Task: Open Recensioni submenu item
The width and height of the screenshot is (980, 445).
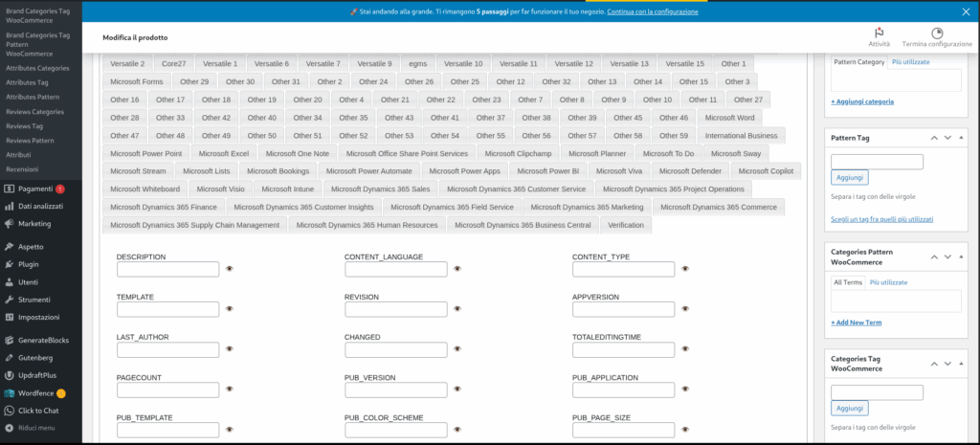Action: tap(22, 169)
